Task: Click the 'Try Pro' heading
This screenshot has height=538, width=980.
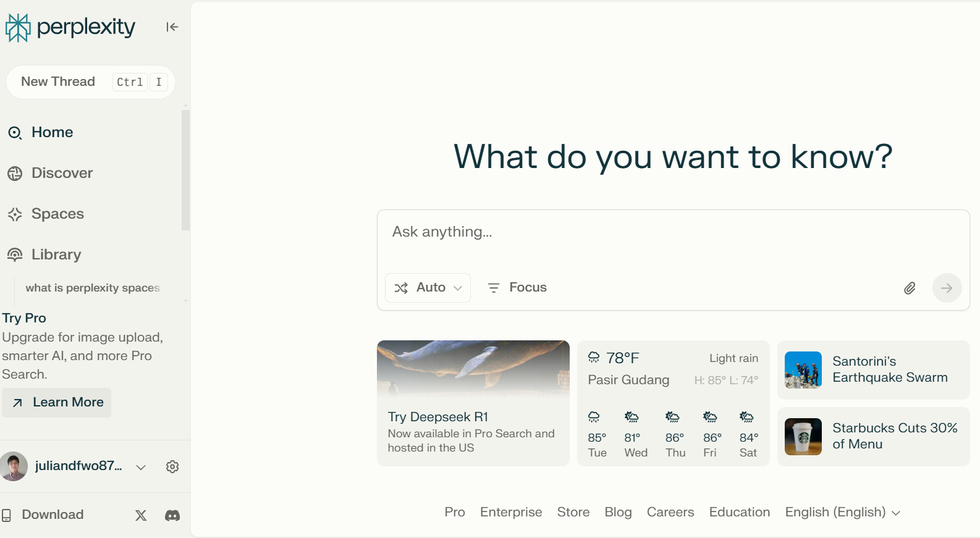Action: [x=24, y=318]
